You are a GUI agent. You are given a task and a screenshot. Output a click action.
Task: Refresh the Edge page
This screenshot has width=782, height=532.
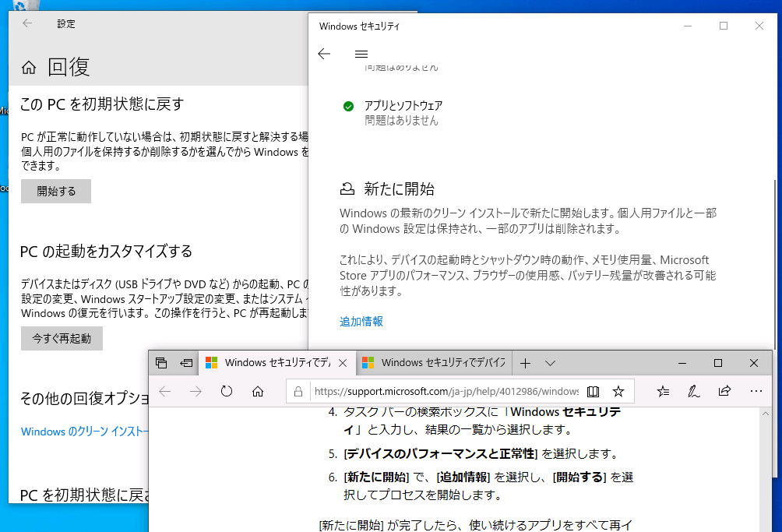pos(227,391)
